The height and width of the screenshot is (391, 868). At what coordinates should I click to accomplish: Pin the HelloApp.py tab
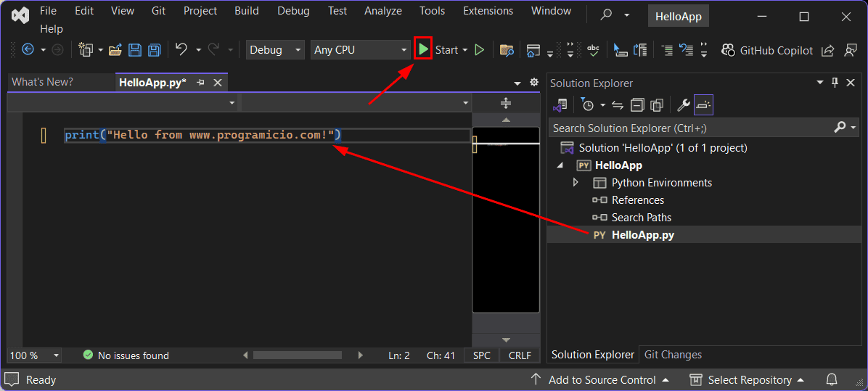click(202, 83)
